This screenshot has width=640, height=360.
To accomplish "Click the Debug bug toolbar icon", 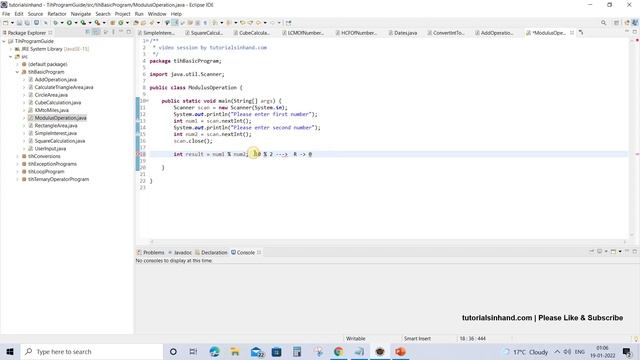I will pos(55,22).
